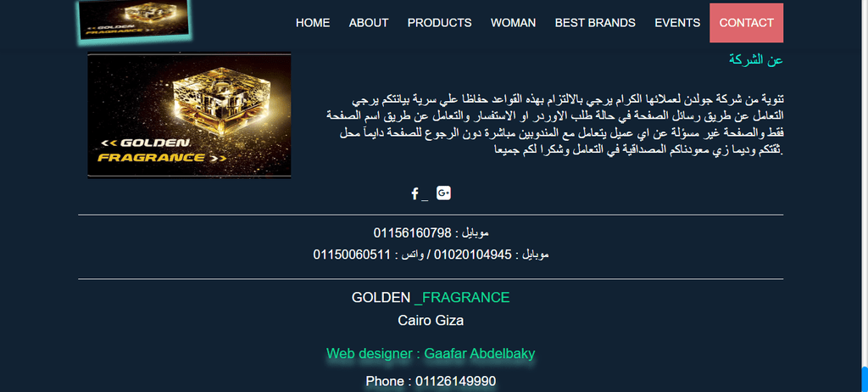Go to the HOME menu item
Screen dimensions: 868x392
[313, 23]
